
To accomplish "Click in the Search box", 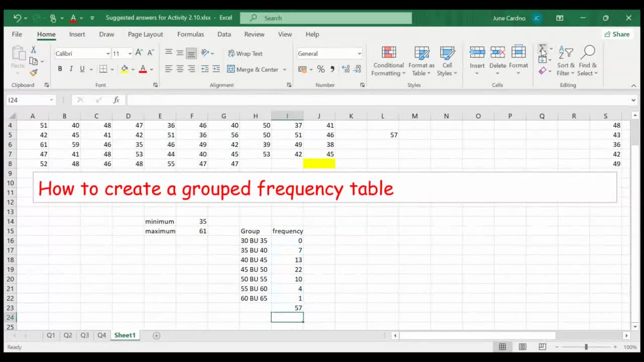I will tap(326, 18).
